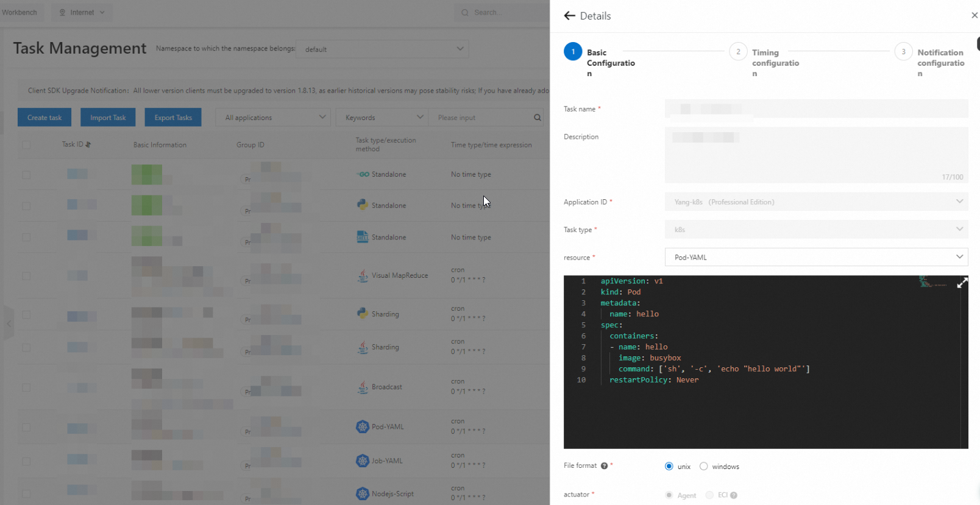This screenshot has width=980, height=505.
Task: Click the Pod-YAML kubernetes task icon
Action: (363, 426)
